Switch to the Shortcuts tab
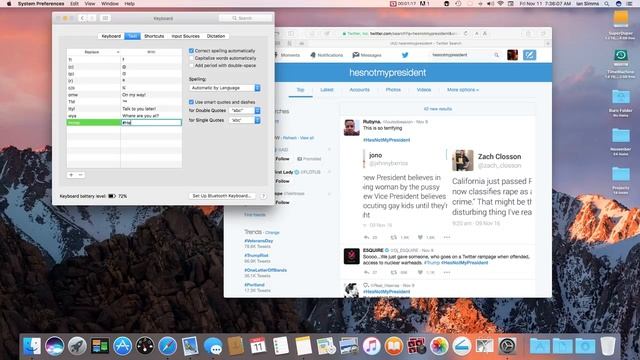The height and width of the screenshot is (360, 640). (154, 36)
